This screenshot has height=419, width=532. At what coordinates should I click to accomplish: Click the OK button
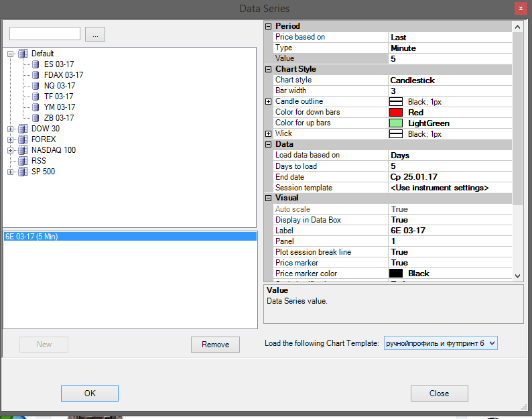click(x=90, y=394)
